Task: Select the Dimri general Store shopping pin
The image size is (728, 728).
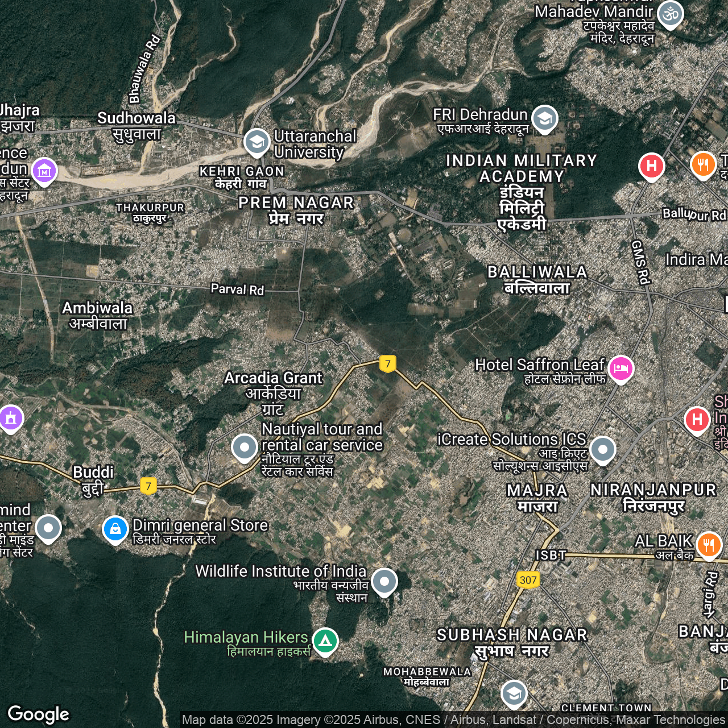Action: 115,529
